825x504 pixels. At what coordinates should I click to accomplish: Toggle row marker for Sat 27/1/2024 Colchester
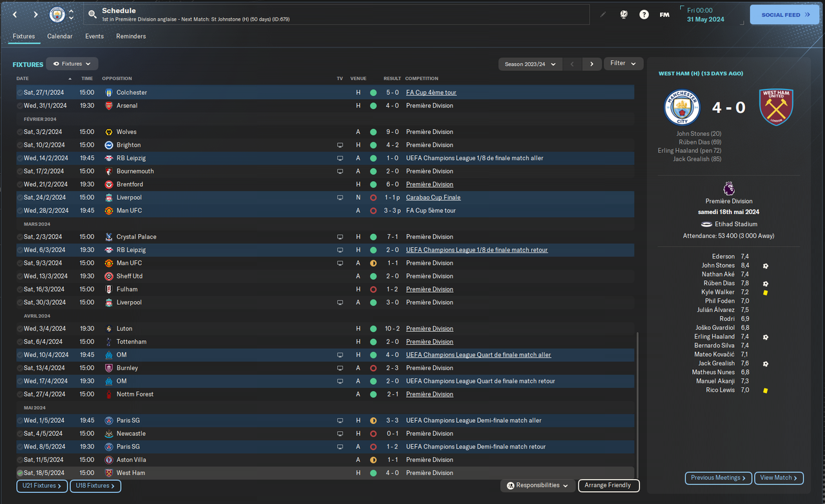tap(20, 93)
